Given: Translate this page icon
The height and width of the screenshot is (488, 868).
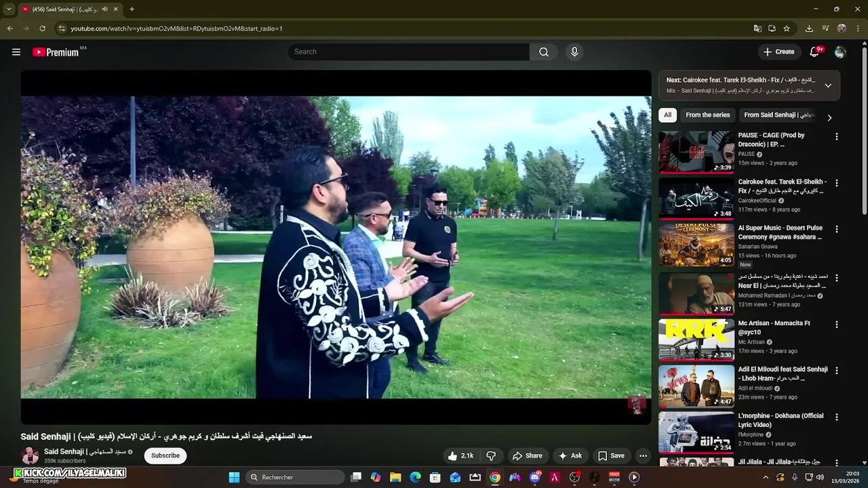Looking at the screenshot, I should coord(757,28).
